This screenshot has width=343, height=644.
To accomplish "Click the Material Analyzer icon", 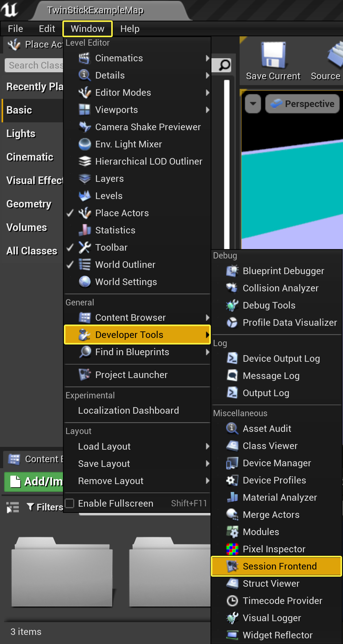I will point(232,498).
